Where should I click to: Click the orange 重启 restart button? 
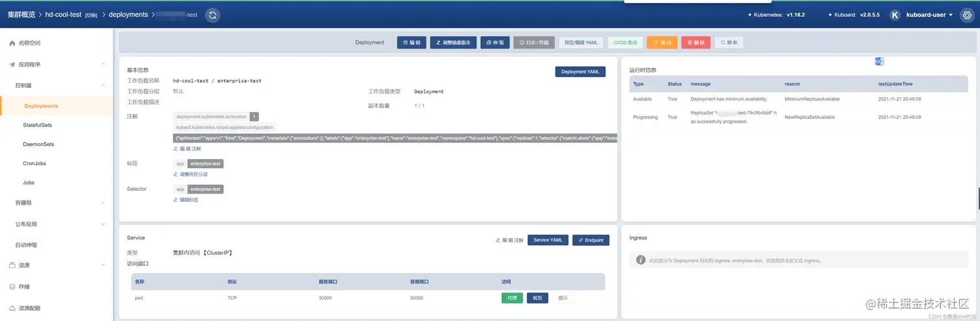pyautogui.click(x=662, y=43)
